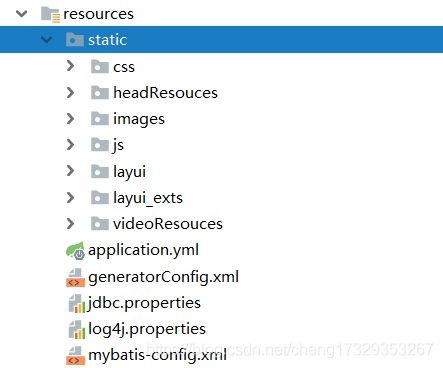This screenshot has width=443, height=368.
Task: Select the headResouces folder name
Action: pyautogui.click(x=165, y=92)
